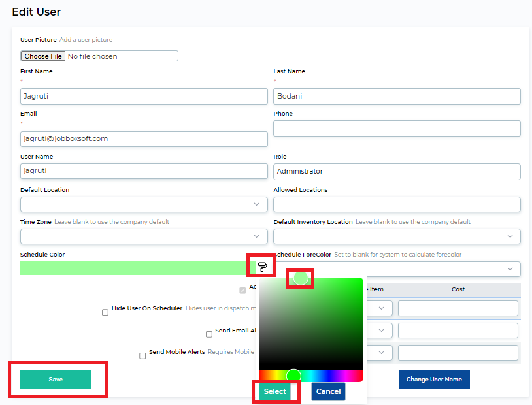Screen dimensions: 532x405
Task: Click the 'No file chosen' text
Action: [x=92, y=56]
